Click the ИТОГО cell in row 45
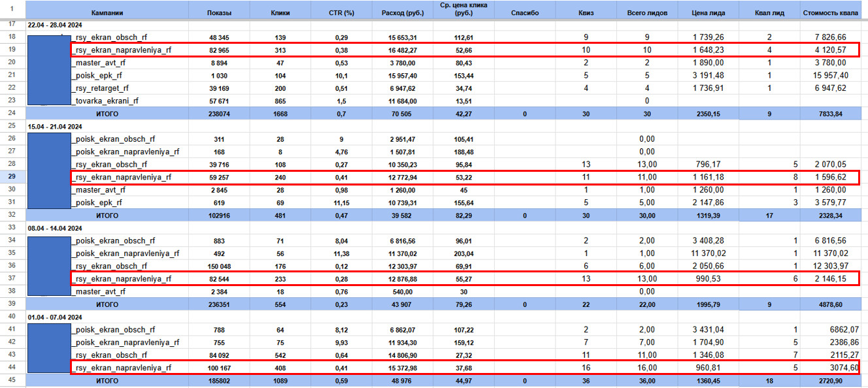Image resolution: width=868 pixels, height=388 pixels. coord(107,381)
